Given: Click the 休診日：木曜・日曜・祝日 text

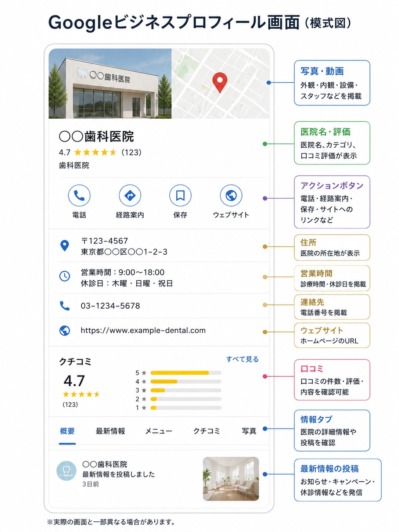Looking at the screenshot, I should tap(127, 283).
